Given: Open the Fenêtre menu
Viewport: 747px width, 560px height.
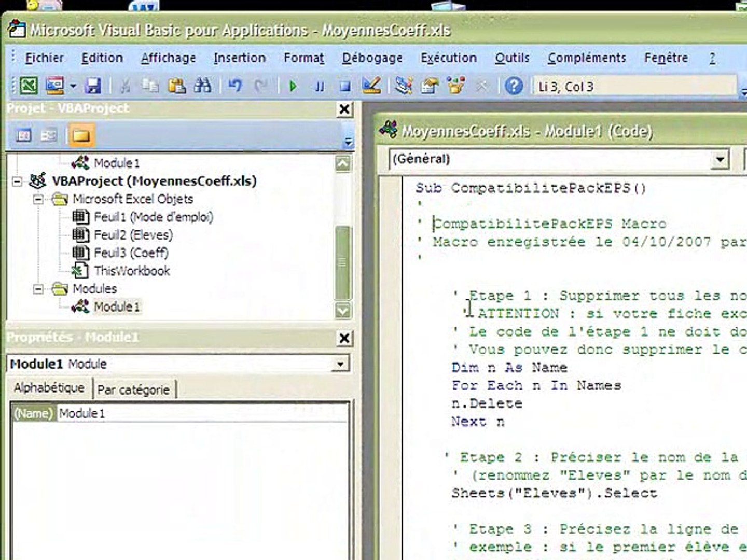Looking at the screenshot, I should click(x=666, y=58).
